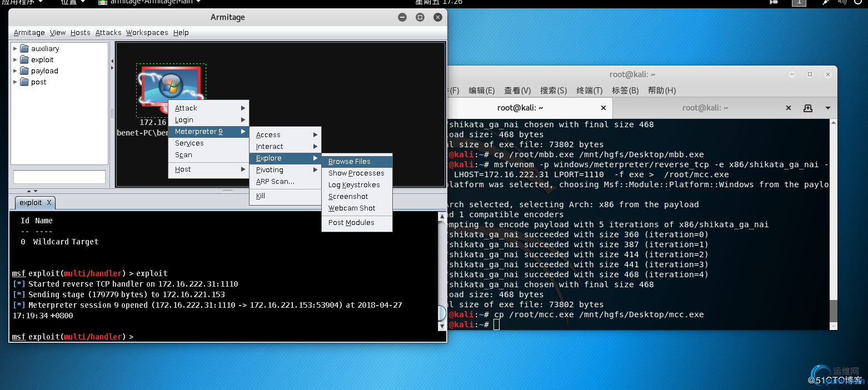Close the second root@kali terminal tab
The width and height of the screenshot is (868, 390).
pyautogui.click(x=788, y=108)
